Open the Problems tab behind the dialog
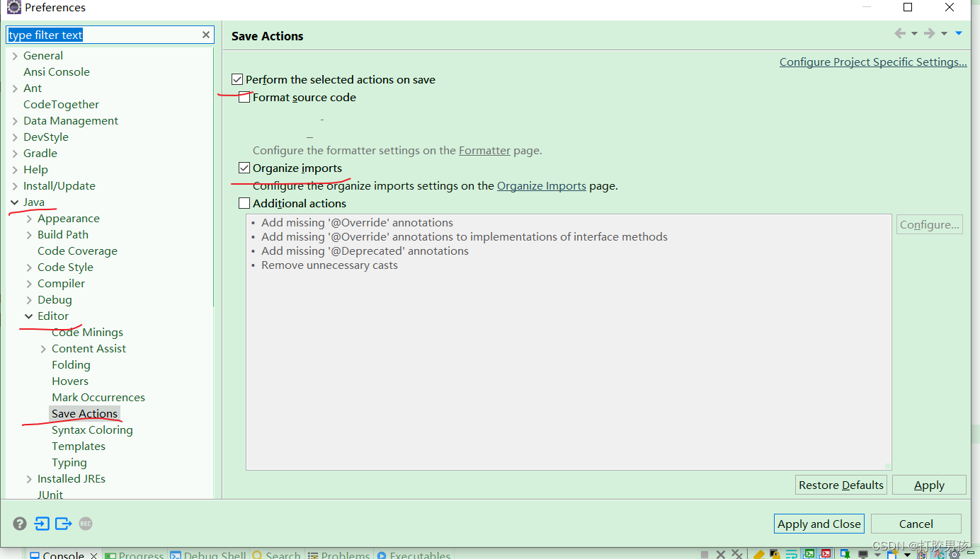The width and height of the screenshot is (980, 559). 338,554
